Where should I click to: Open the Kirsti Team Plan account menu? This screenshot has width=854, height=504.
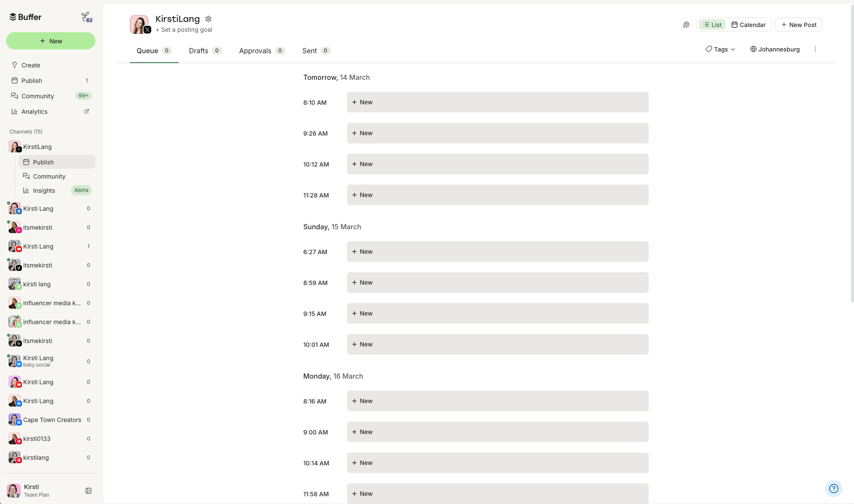click(31, 490)
